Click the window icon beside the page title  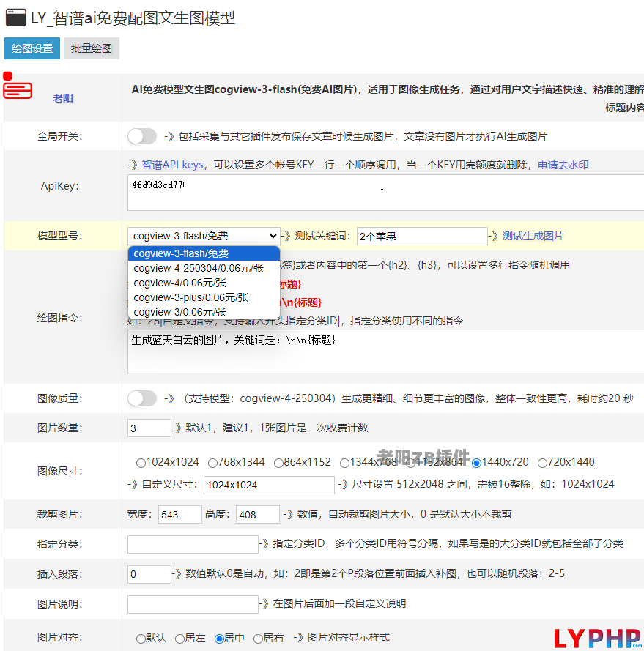16,18
